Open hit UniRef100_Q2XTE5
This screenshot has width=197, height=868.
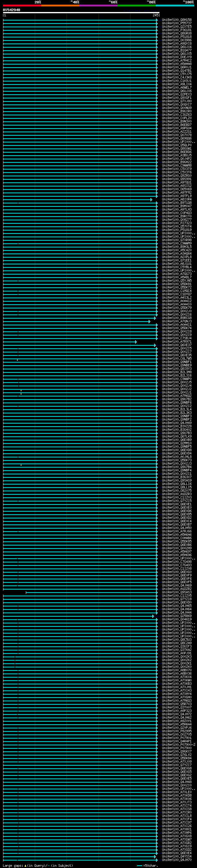[x=177, y=26]
